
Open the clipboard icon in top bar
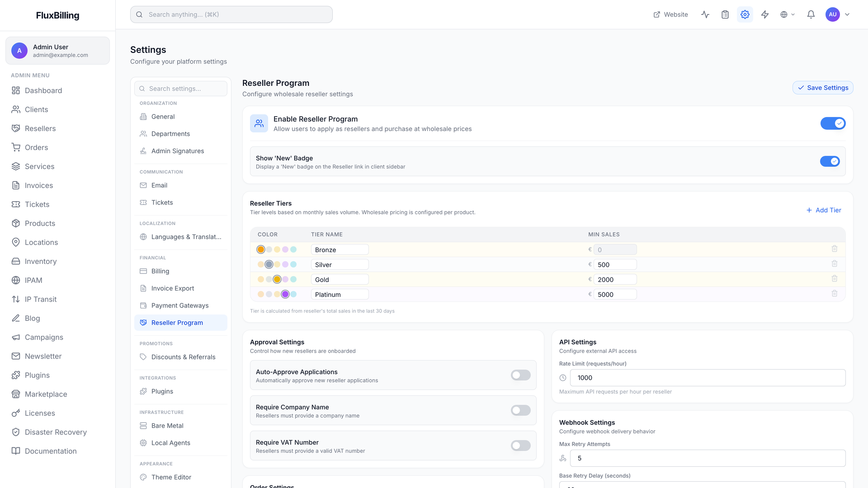coord(725,14)
